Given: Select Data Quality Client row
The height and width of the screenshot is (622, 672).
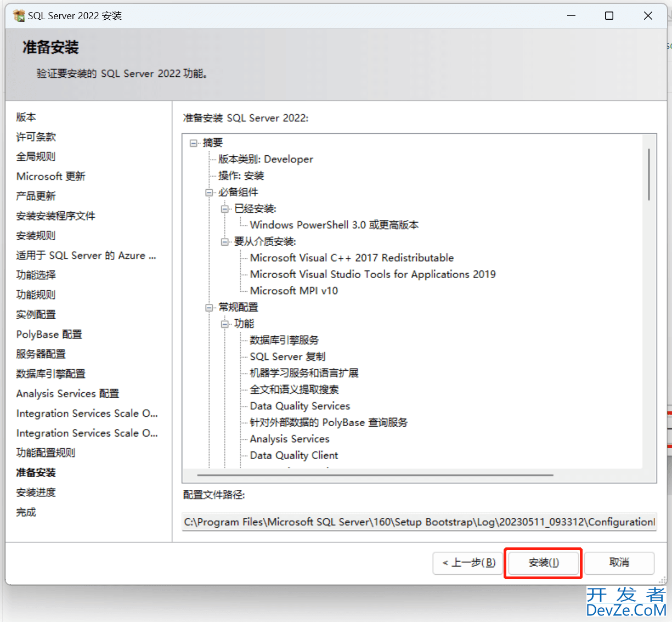Looking at the screenshot, I should (x=294, y=455).
